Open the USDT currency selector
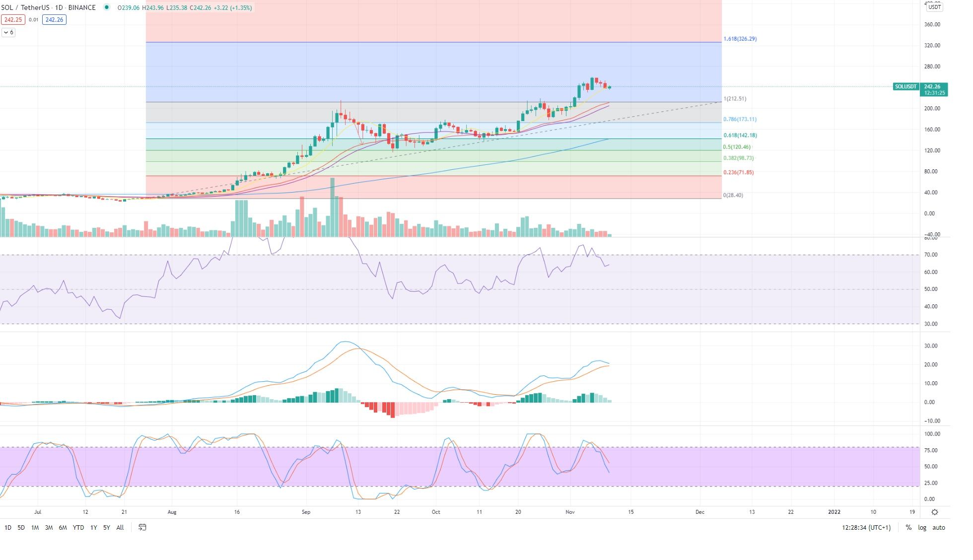 click(934, 7)
